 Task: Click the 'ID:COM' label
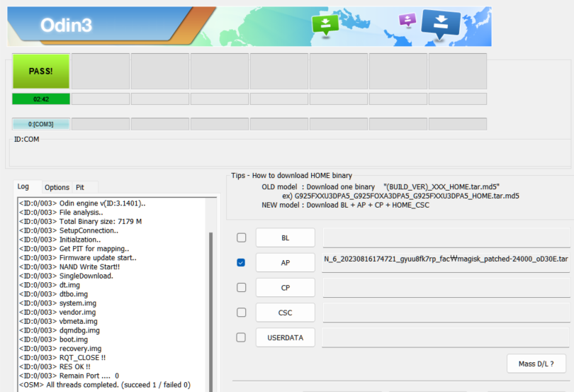[x=26, y=139]
